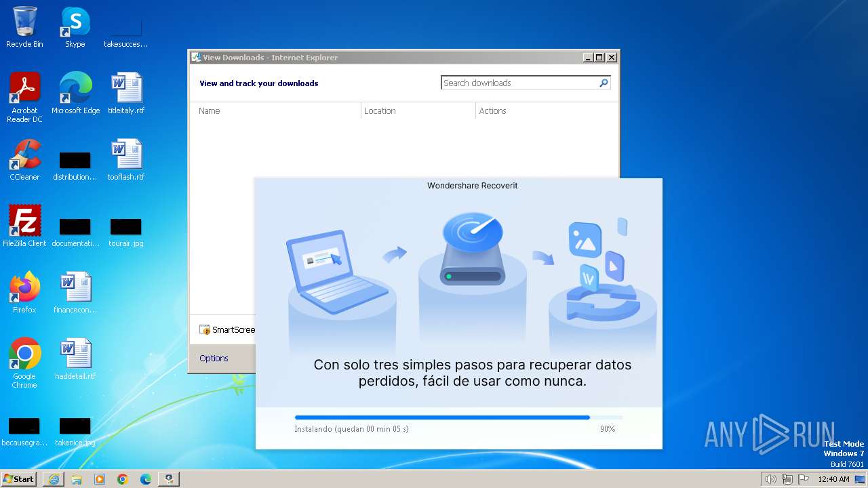Launch Skype from the desktop

pos(75,27)
